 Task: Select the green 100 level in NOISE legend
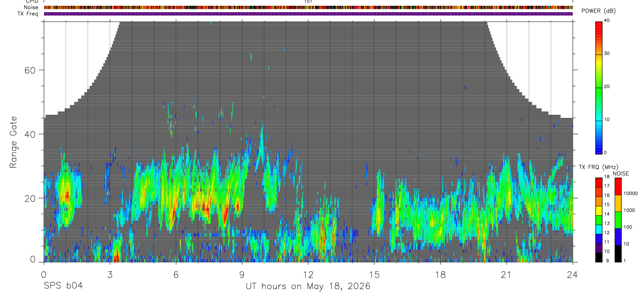coord(618,219)
